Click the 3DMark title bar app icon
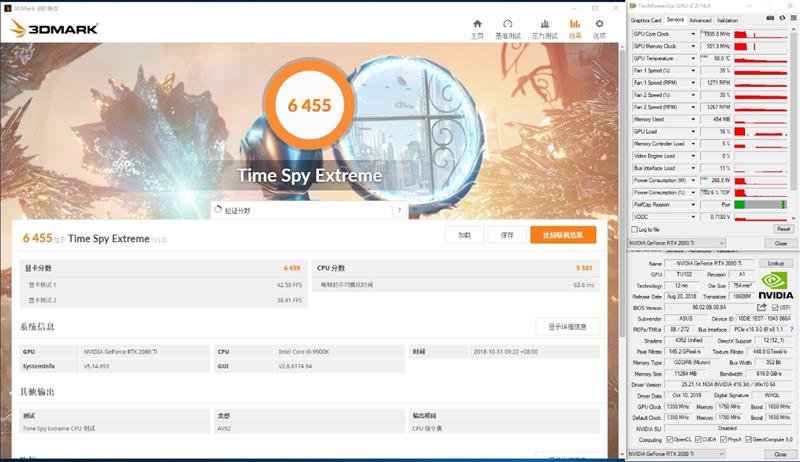This screenshot has height=462, width=800. click(8, 8)
